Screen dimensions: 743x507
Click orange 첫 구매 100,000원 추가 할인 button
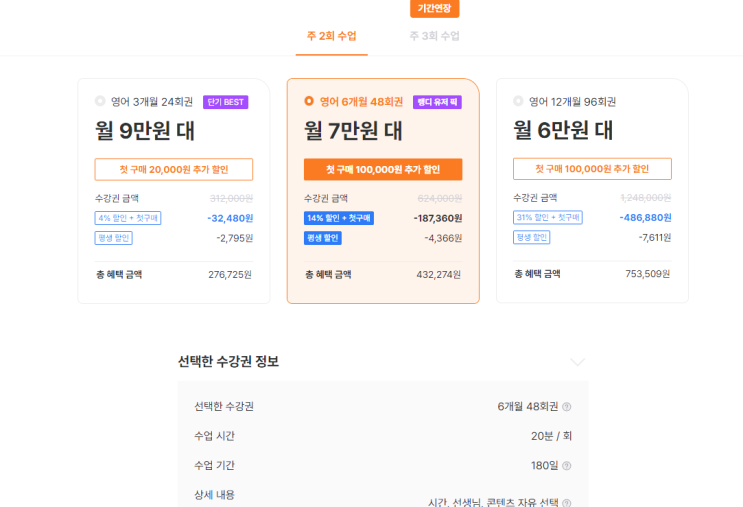click(x=383, y=169)
